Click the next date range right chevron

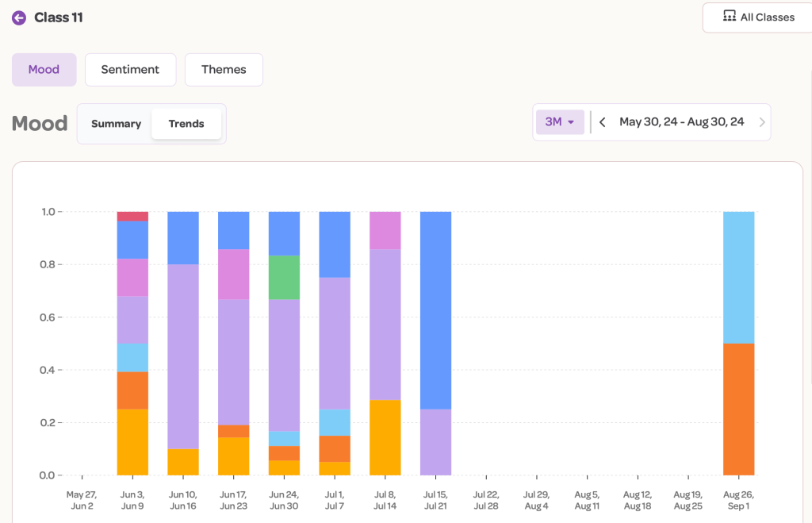pyautogui.click(x=762, y=122)
